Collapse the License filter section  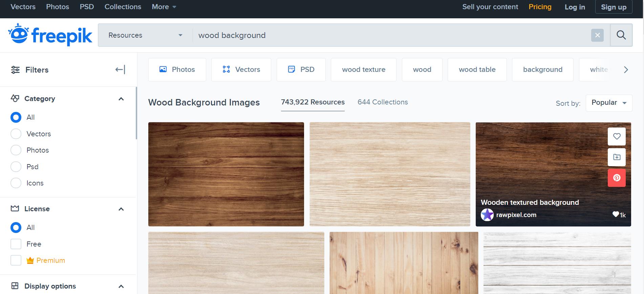click(x=121, y=209)
